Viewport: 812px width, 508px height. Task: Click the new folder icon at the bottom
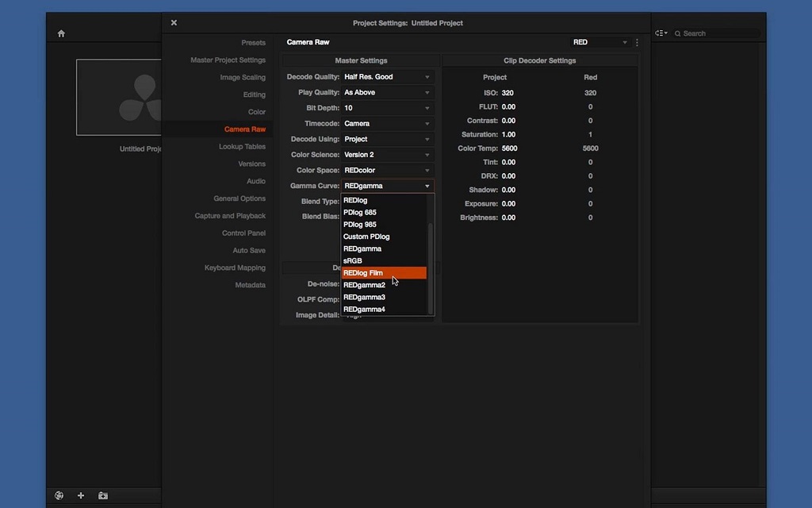click(x=103, y=495)
